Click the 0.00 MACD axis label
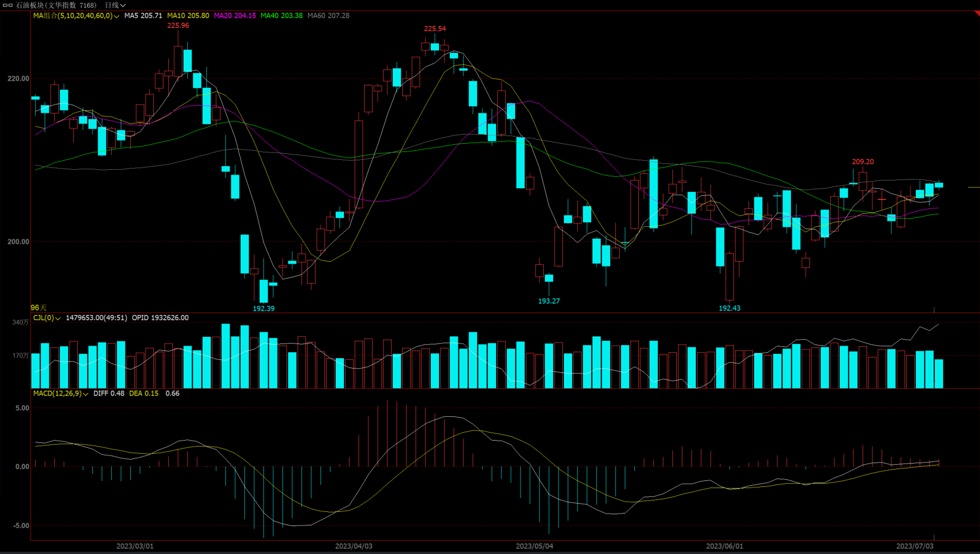The height and width of the screenshot is (554, 980). pyautogui.click(x=23, y=467)
